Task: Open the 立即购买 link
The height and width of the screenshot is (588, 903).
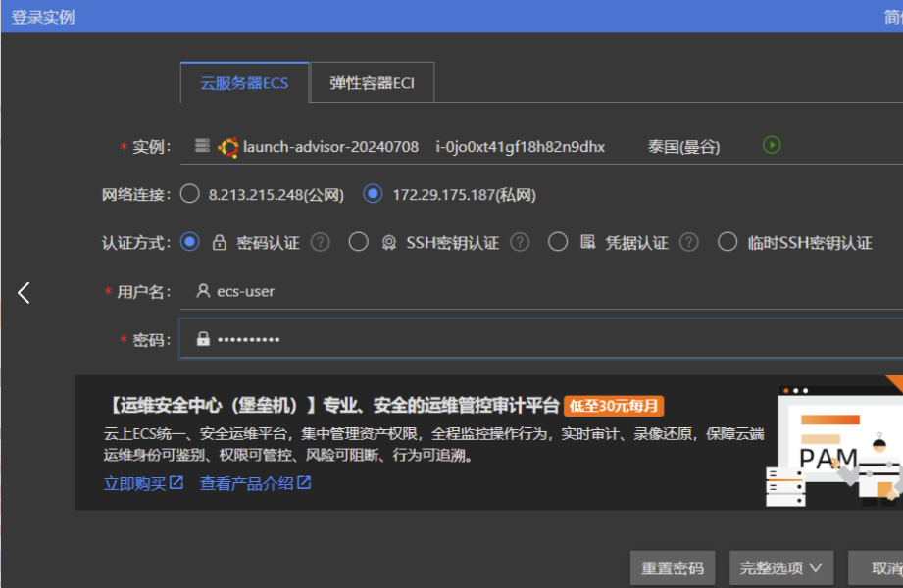Action: pyautogui.click(x=143, y=483)
